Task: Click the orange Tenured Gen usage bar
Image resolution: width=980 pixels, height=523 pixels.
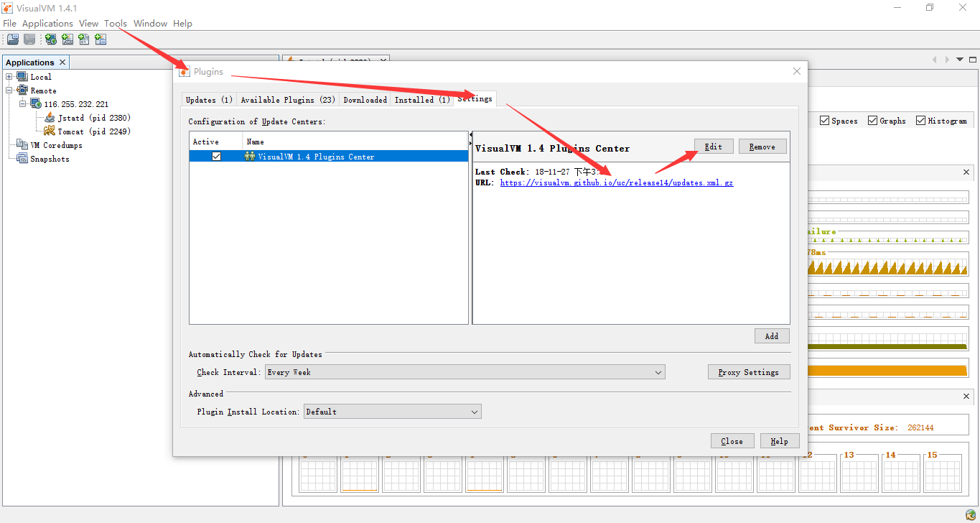Action: point(890,369)
